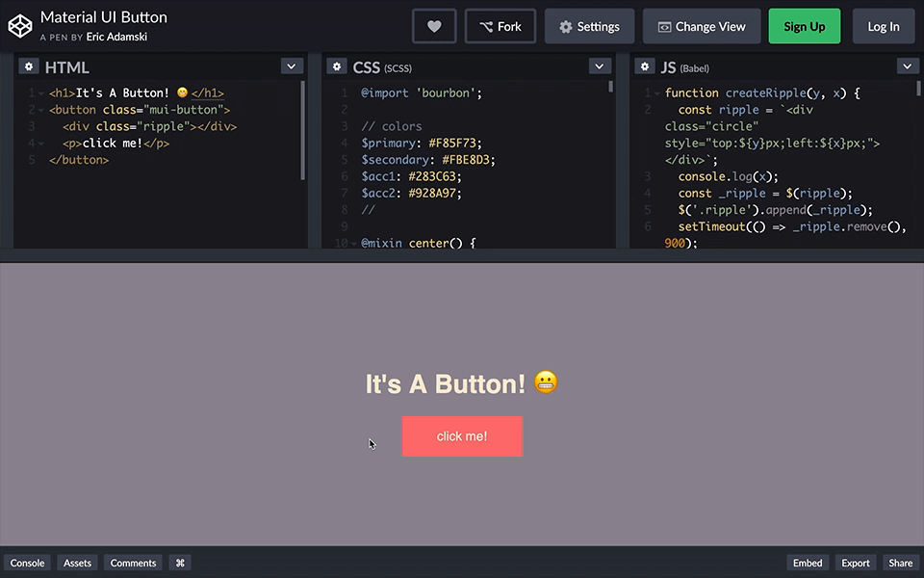Click the CodePen logo
Viewport: 924px width, 578px height.
[x=20, y=24]
